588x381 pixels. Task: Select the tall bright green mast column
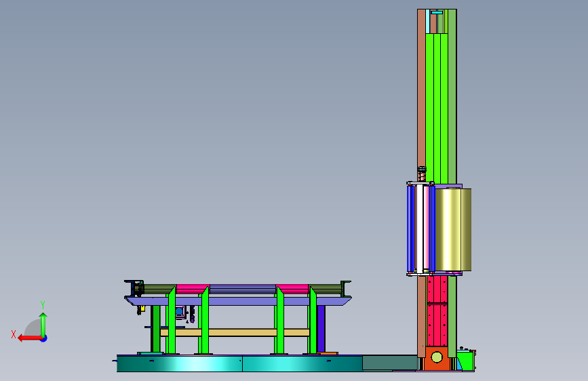437,108
